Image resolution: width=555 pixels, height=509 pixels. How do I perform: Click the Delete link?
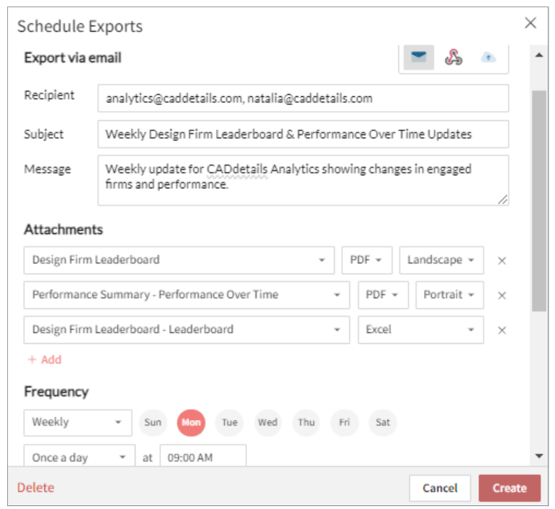(x=36, y=488)
